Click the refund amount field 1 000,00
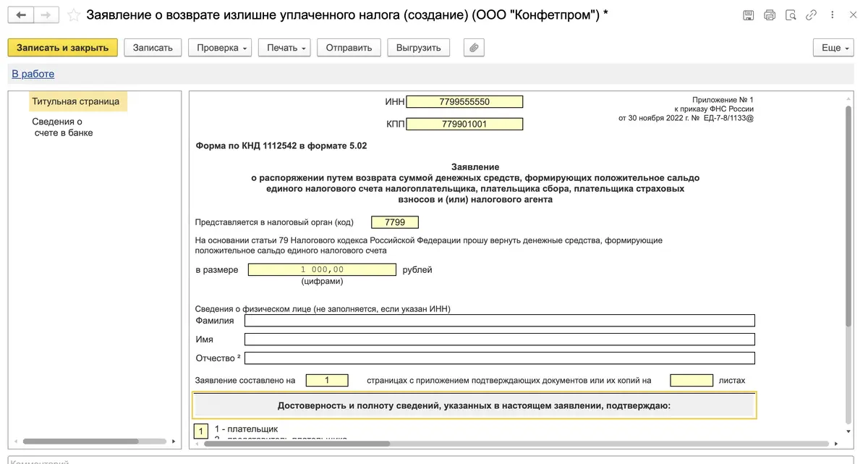The height and width of the screenshot is (464, 868). [322, 270]
